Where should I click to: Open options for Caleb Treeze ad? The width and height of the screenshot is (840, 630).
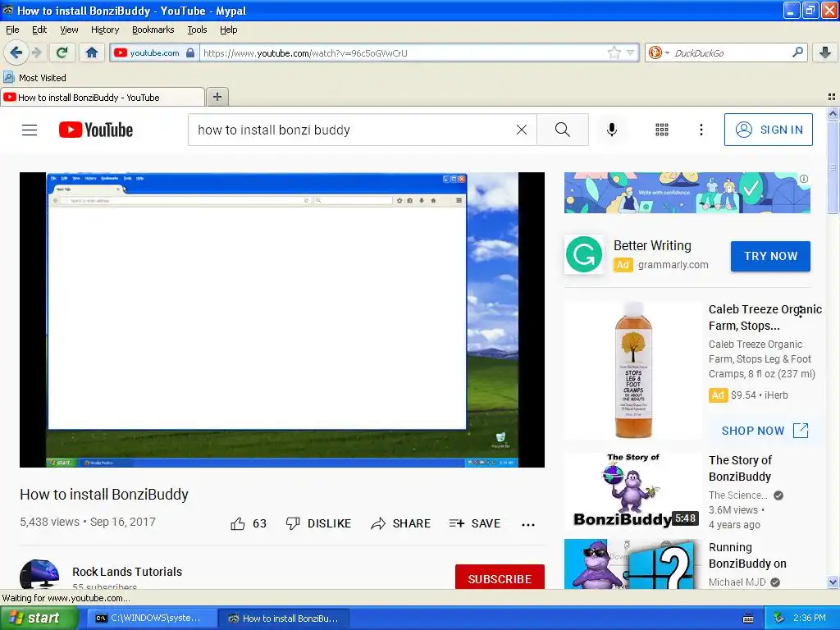(801, 311)
